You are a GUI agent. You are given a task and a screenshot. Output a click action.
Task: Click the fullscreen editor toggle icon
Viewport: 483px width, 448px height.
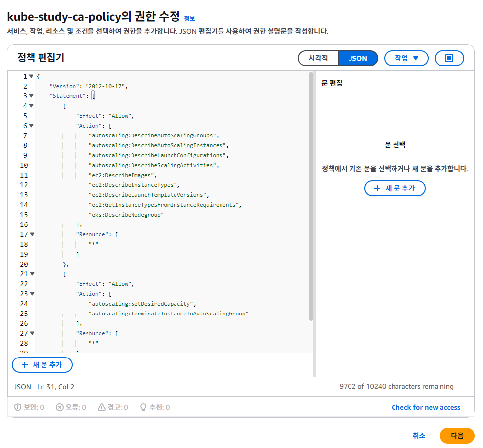tap(449, 58)
